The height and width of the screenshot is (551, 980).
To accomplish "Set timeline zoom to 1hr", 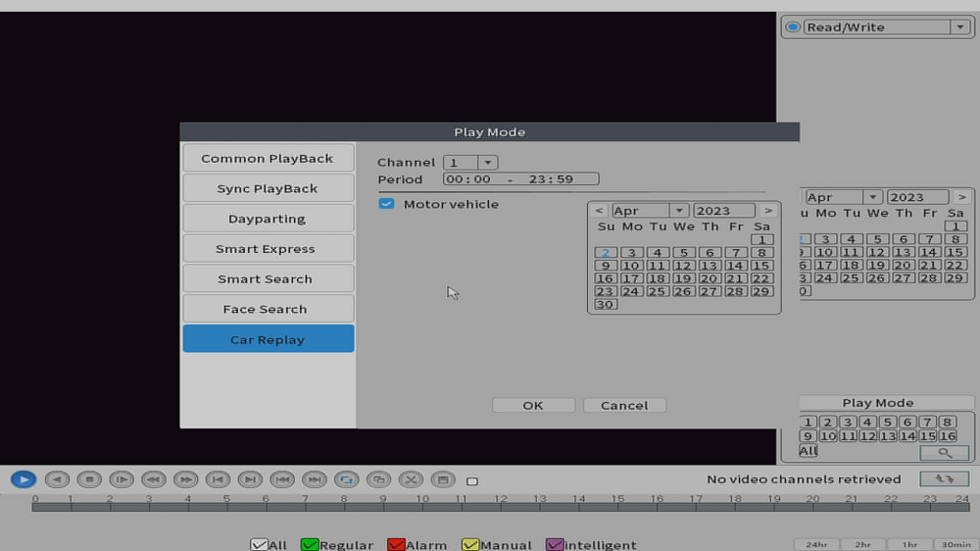I will [x=910, y=545].
